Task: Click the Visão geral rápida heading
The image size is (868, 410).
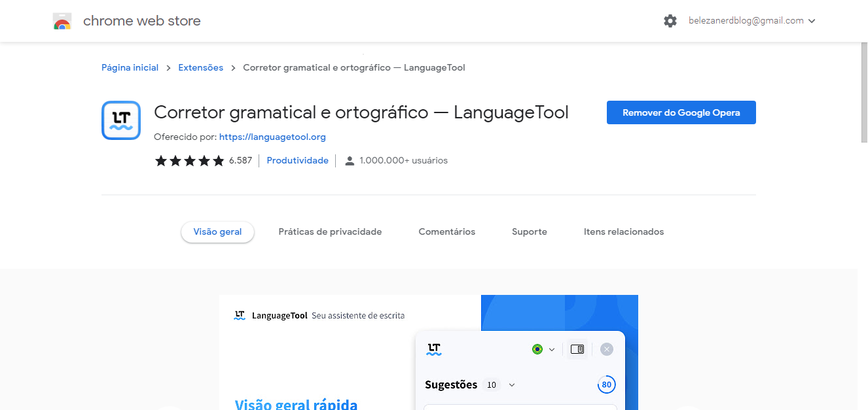Action: point(296,403)
